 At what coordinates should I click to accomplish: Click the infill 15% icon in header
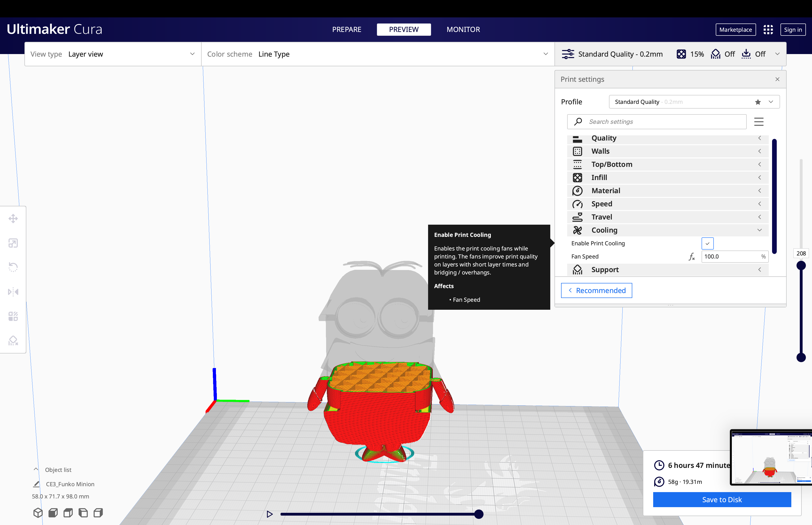coord(681,54)
